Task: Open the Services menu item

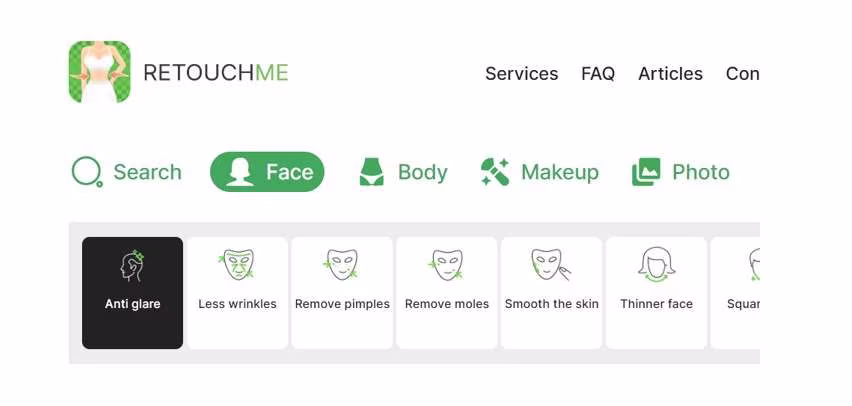Action: click(x=521, y=73)
